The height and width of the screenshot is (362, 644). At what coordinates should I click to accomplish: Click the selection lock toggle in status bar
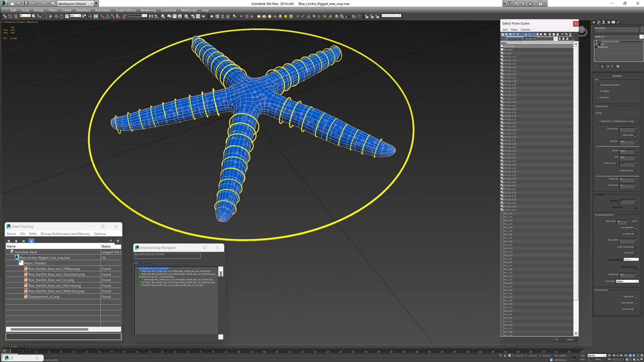(x=505, y=356)
